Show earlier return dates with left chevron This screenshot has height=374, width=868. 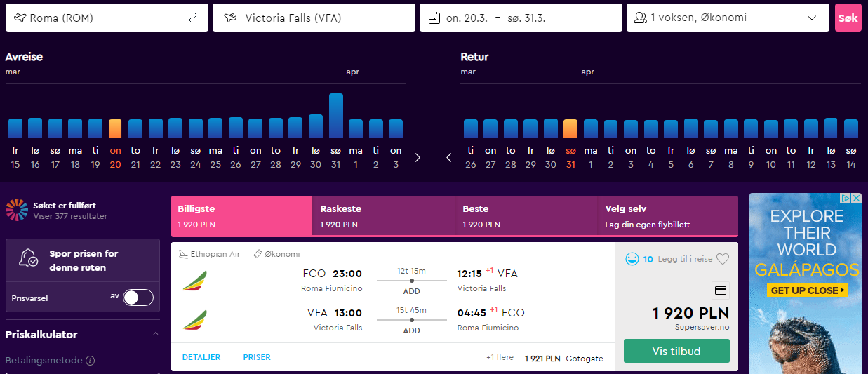click(449, 157)
